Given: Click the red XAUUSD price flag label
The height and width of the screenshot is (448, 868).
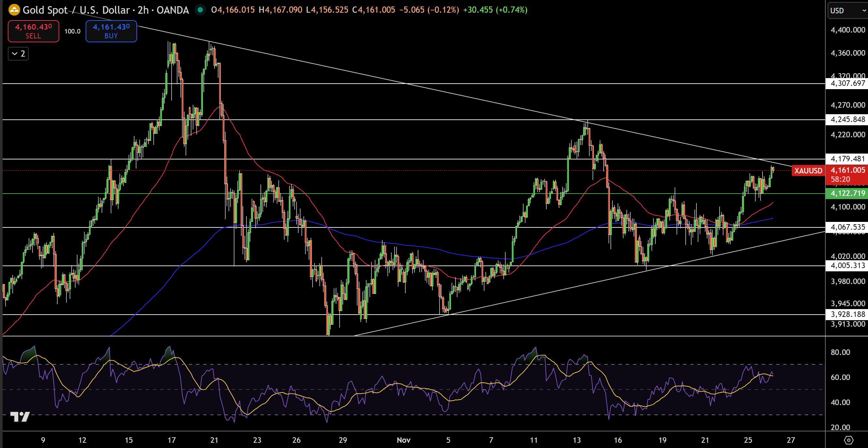Looking at the screenshot, I should (808, 171).
